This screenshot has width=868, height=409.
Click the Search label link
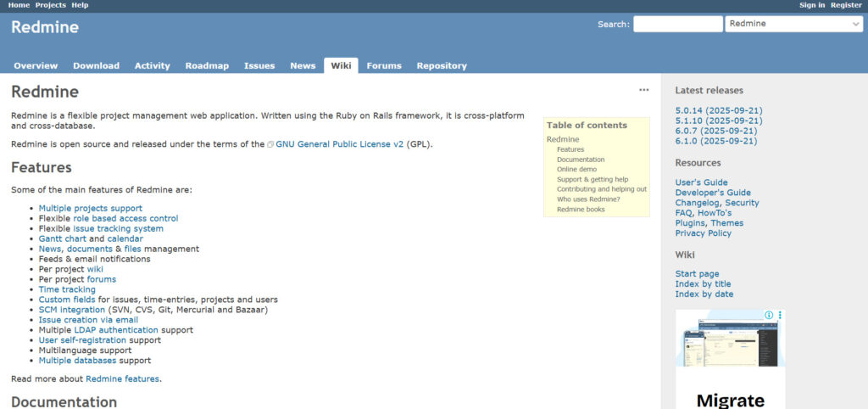612,25
